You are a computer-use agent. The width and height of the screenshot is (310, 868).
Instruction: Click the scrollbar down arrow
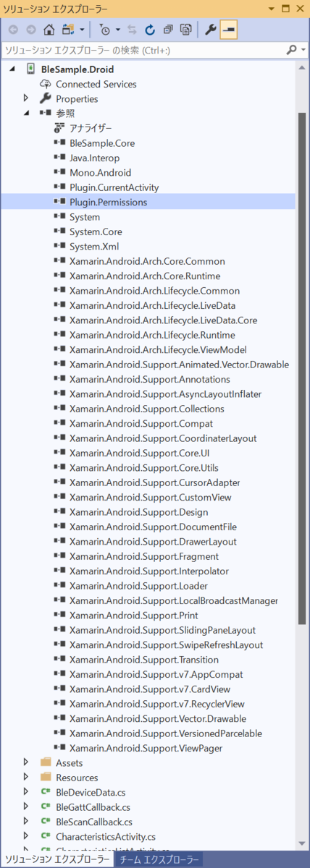pos(303,845)
